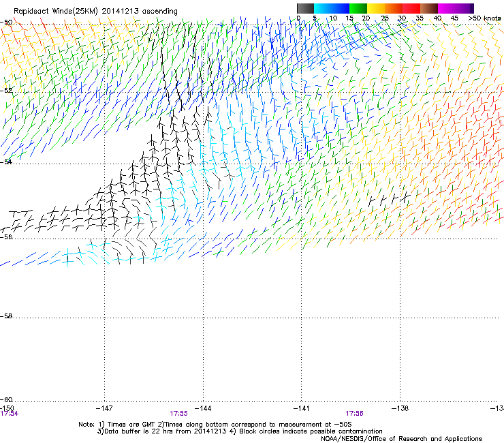Click the brown 35-40 knots legend swatch
504x443 pixels.
pos(429,8)
